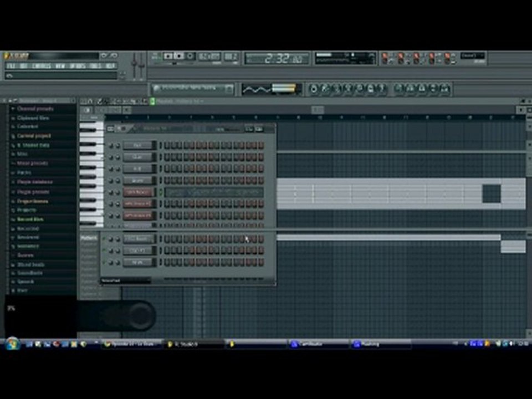Click the transport stop button
This screenshot has width=532, height=399.
click(x=179, y=56)
